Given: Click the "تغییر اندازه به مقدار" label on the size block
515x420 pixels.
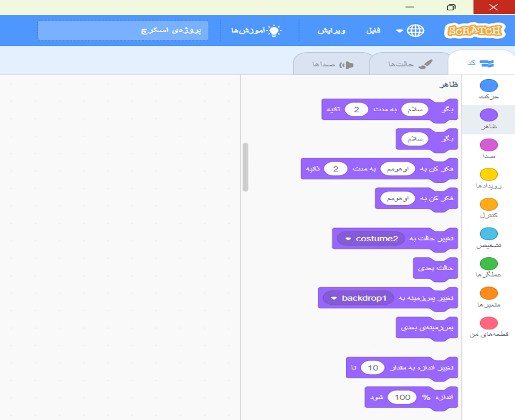Looking at the screenshot, I should coord(422,368).
